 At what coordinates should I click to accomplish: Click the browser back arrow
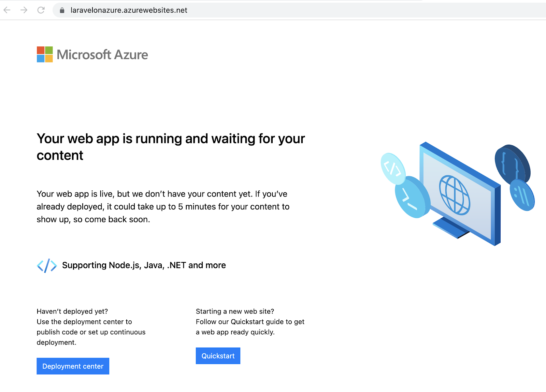pos(7,10)
